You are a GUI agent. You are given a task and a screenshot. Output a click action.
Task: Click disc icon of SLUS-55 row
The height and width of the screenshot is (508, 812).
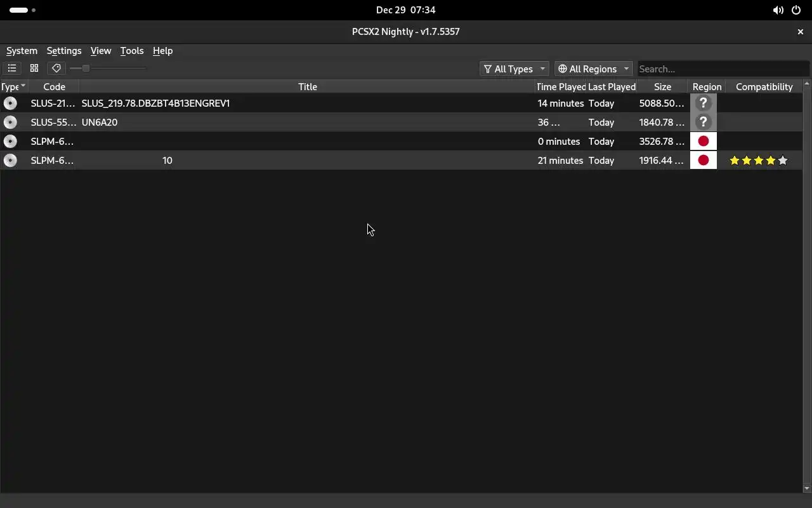tap(10, 122)
